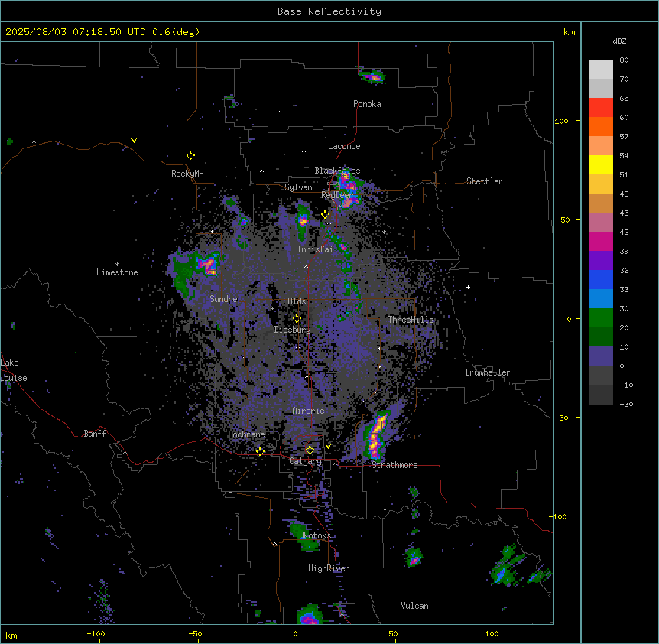Click the -50 tick label on the right axis
Screen dimensions: 659x644
point(561,418)
